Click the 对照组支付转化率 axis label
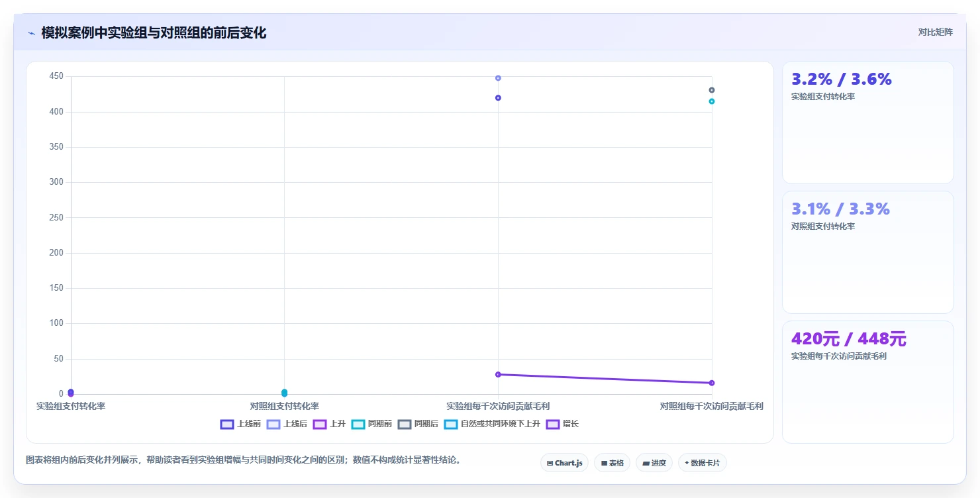This screenshot has height=498, width=980. pos(284,406)
